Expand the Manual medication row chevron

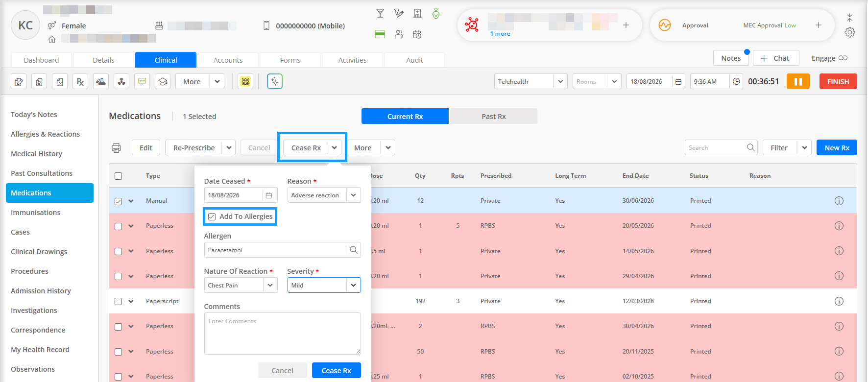coord(131,201)
